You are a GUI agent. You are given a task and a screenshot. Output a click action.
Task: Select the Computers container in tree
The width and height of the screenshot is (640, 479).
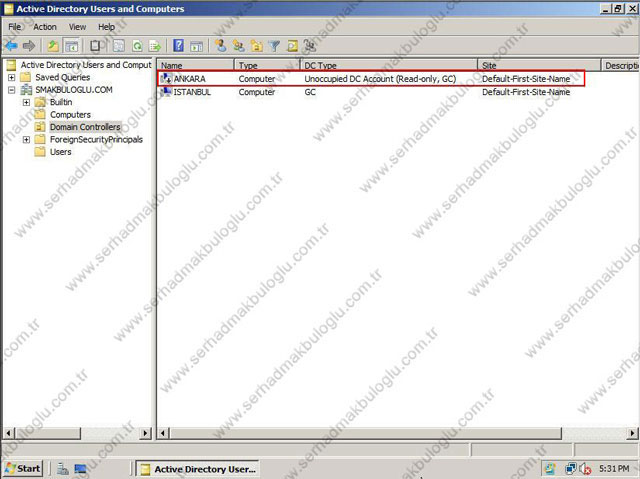pos(70,115)
